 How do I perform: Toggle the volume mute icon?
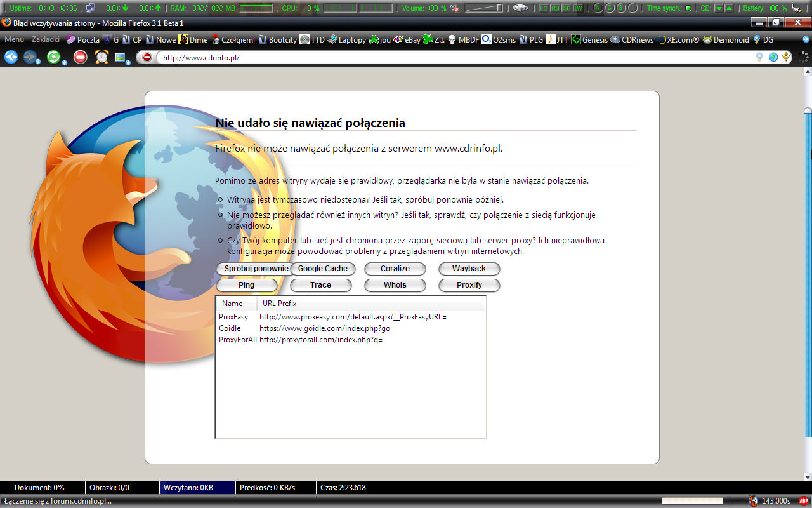454,8
